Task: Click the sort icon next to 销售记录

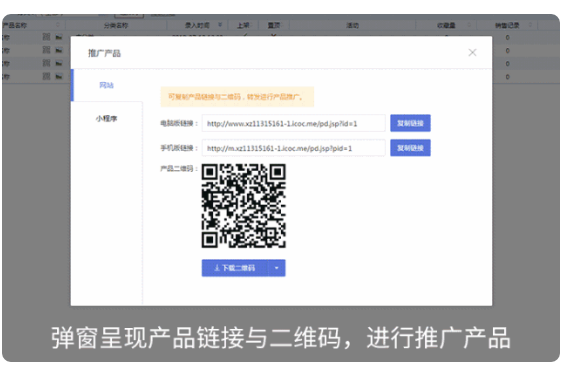Action: [x=530, y=25]
